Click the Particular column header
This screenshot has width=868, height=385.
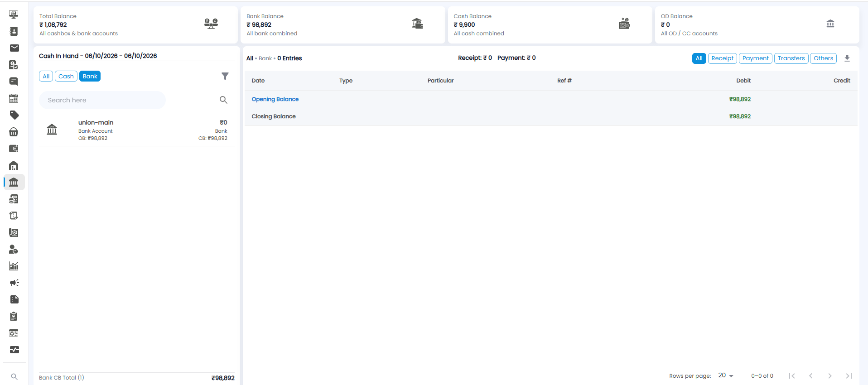[x=440, y=81]
